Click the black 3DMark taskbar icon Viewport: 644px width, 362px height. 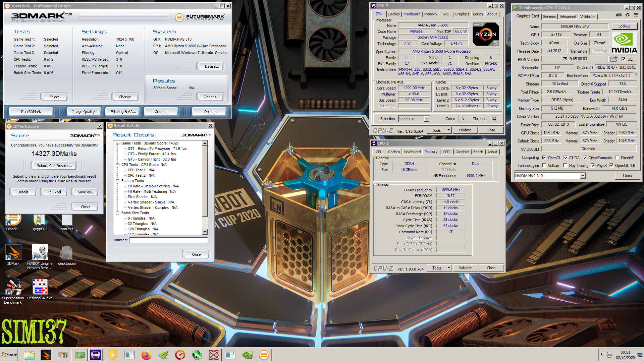[46, 355]
